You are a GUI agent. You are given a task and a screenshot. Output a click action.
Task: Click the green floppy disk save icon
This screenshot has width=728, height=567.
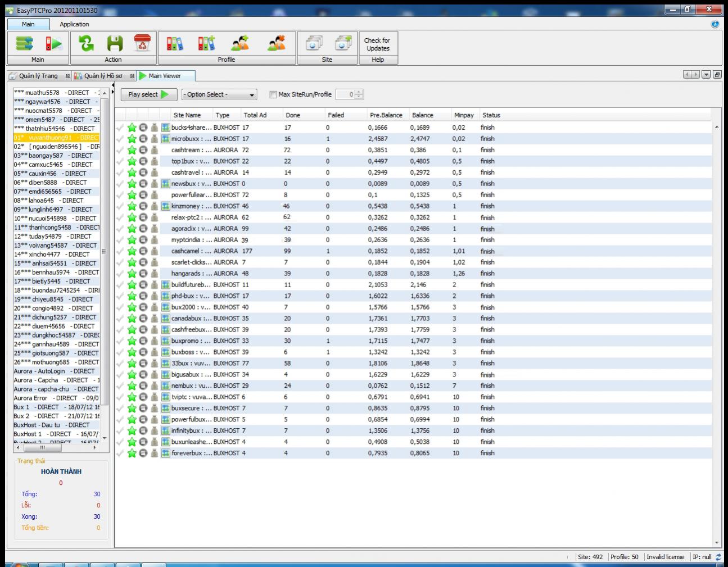click(x=115, y=44)
